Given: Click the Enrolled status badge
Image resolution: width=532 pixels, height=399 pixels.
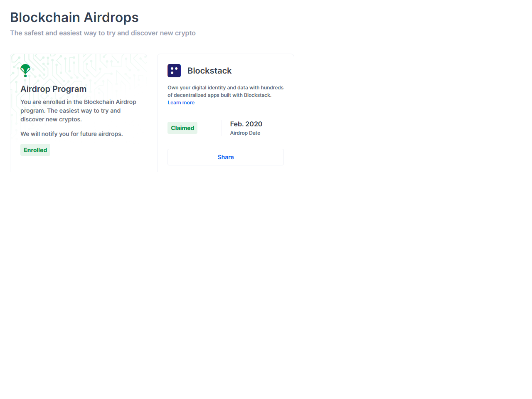Looking at the screenshot, I should pos(35,150).
